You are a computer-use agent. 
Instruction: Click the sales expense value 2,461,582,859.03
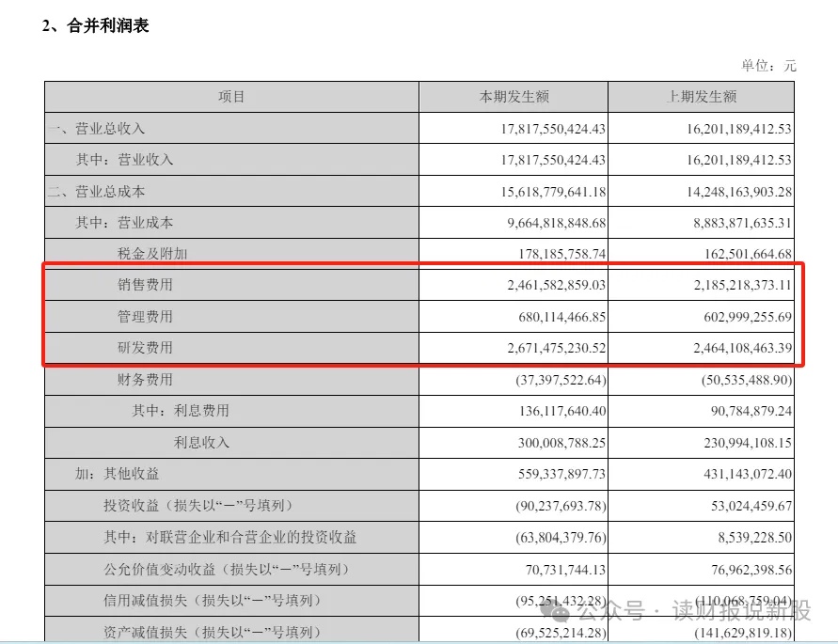pos(557,285)
